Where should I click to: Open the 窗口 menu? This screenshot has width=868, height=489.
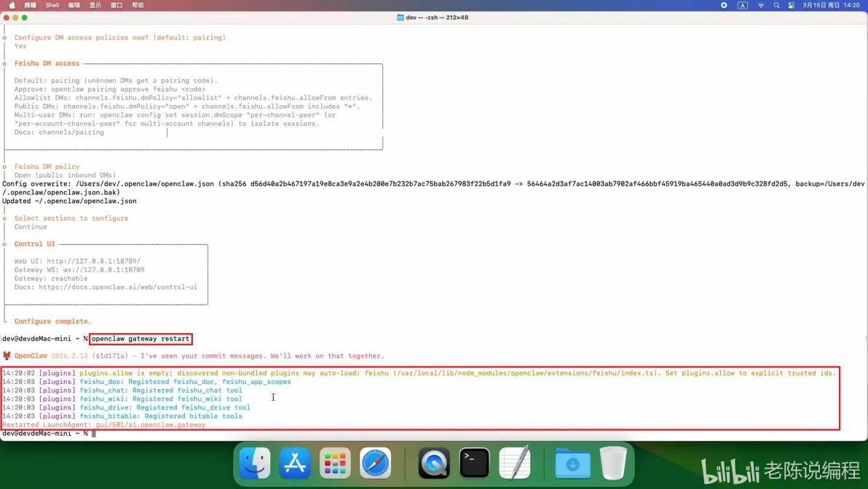pyautogui.click(x=117, y=5)
